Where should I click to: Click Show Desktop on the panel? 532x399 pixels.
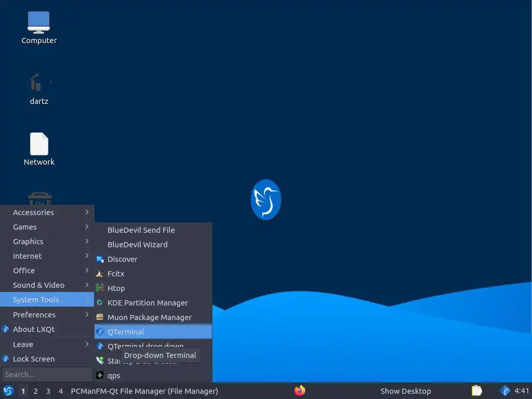405,391
